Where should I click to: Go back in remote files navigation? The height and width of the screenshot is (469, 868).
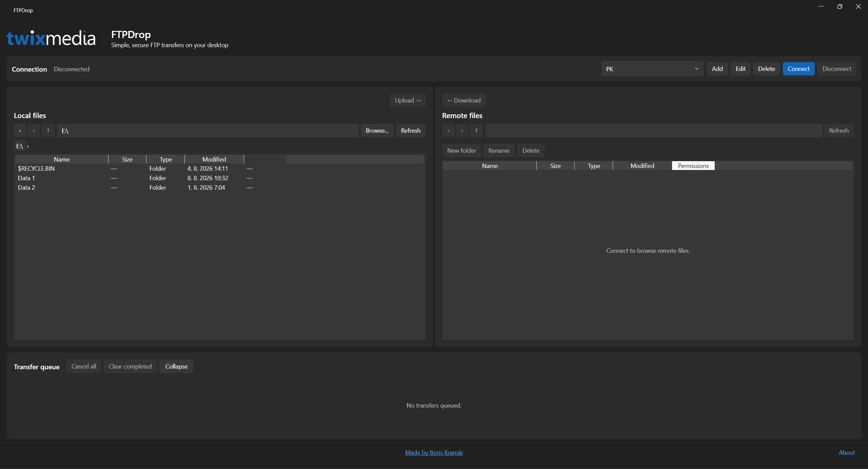[448, 131]
